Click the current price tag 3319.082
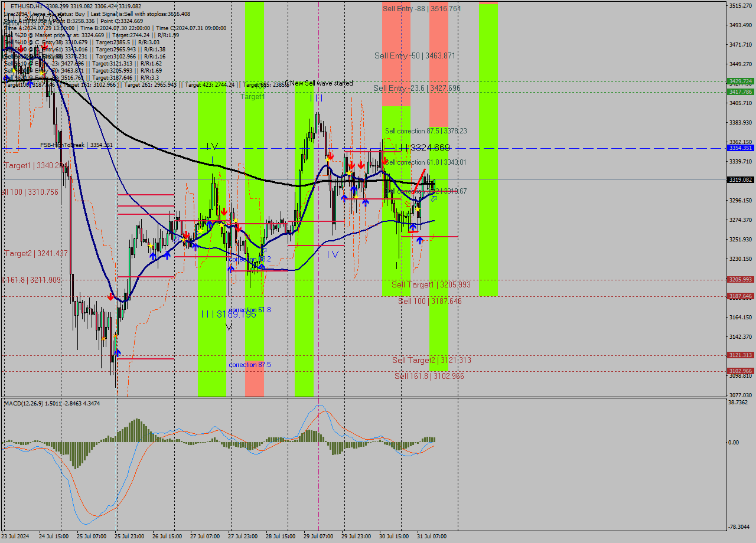 click(740, 179)
